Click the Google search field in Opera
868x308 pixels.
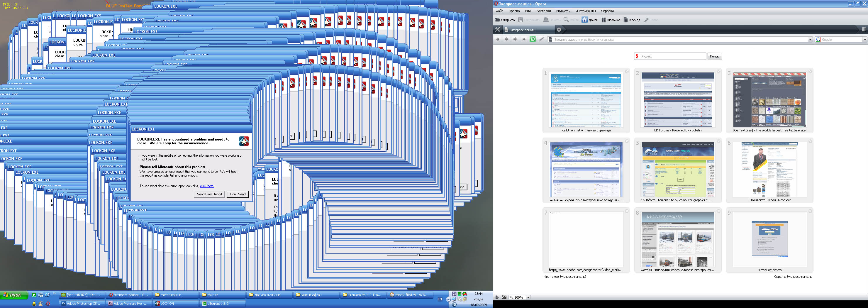click(842, 40)
